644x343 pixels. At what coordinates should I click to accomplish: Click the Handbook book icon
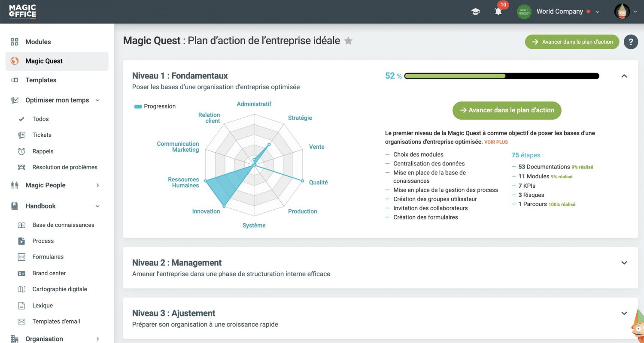[15, 206]
